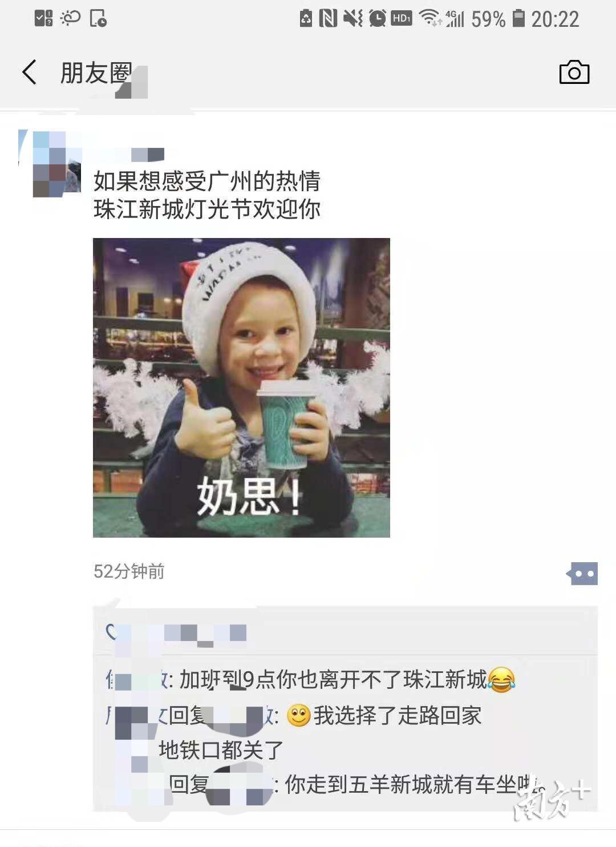Tap the back arrow beside 朋友圈
Viewport: 616px width, 847px height.
click(30, 72)
